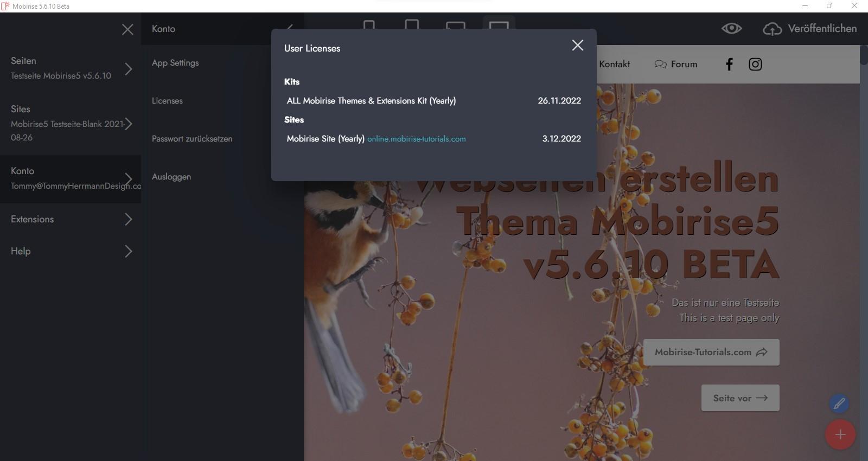
Task: Select Licenses in the Konto panel
Action: (x=167, y=101)
